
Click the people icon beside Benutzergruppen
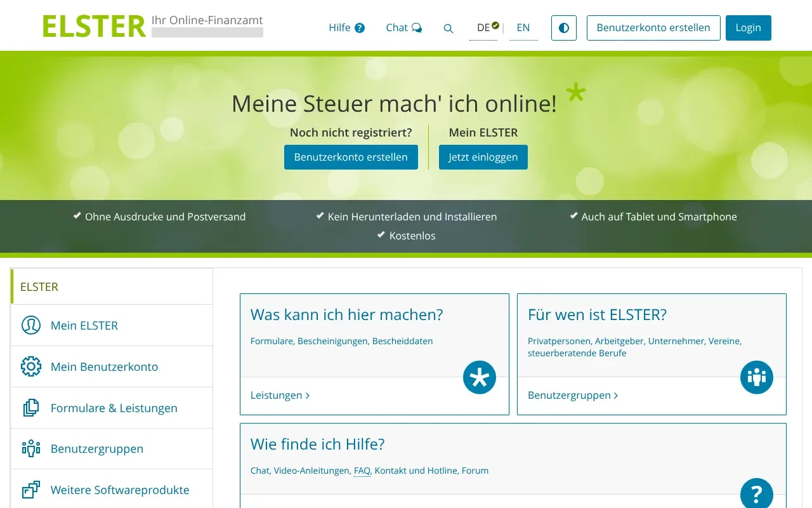tap(31, 448)
